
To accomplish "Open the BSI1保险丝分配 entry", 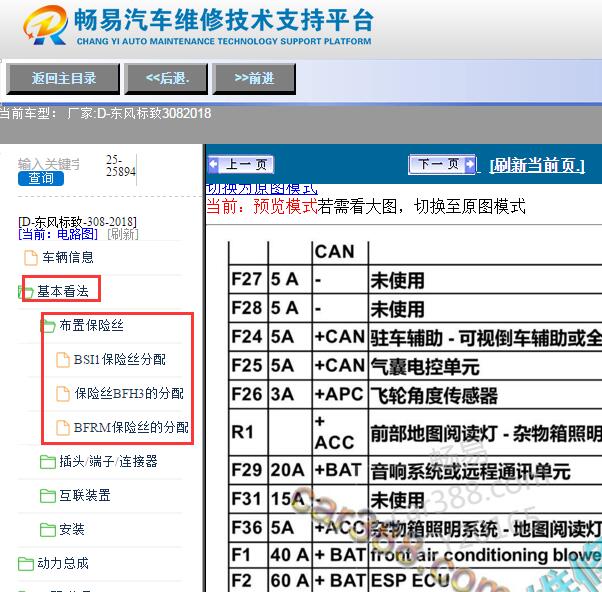I will (119, 359).
